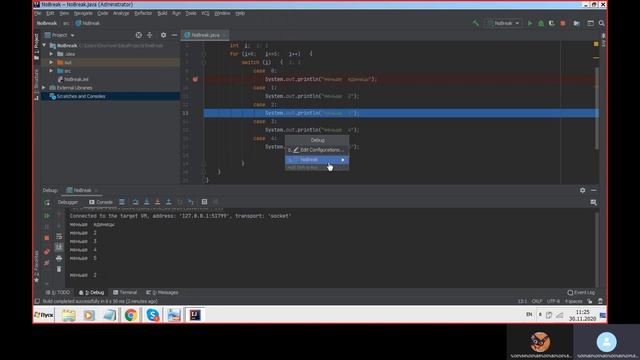640x360 pixels.
Task: Open the VCS menu
Action: pyautogui.click(x=205, y=13)
